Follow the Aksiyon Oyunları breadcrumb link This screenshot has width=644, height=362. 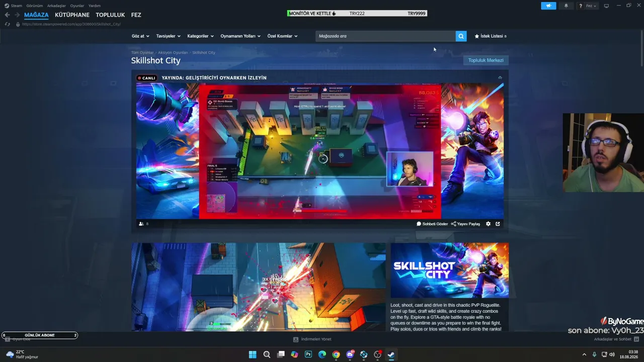[x=173, y=52]
